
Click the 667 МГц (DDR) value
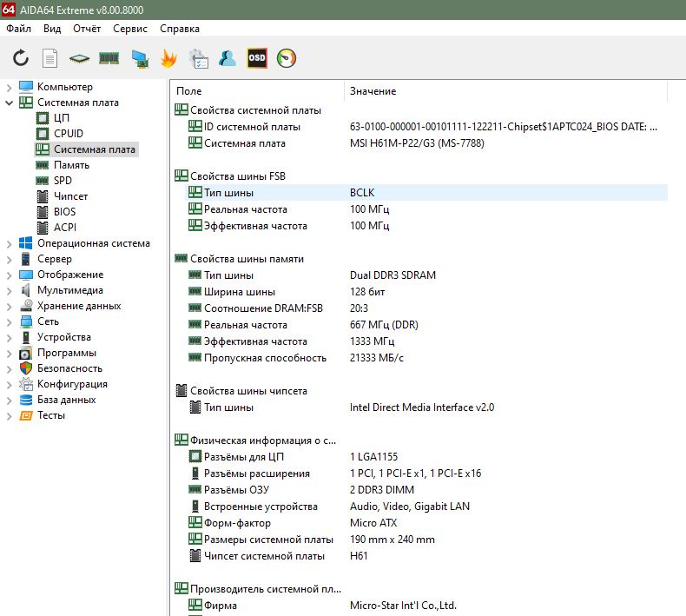point(384,325)
